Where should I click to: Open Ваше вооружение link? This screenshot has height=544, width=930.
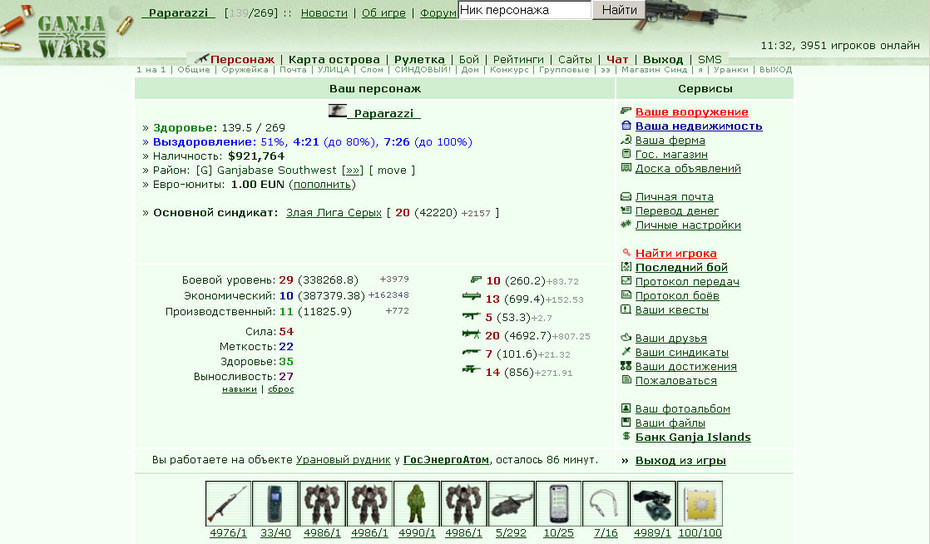[692, 112]
